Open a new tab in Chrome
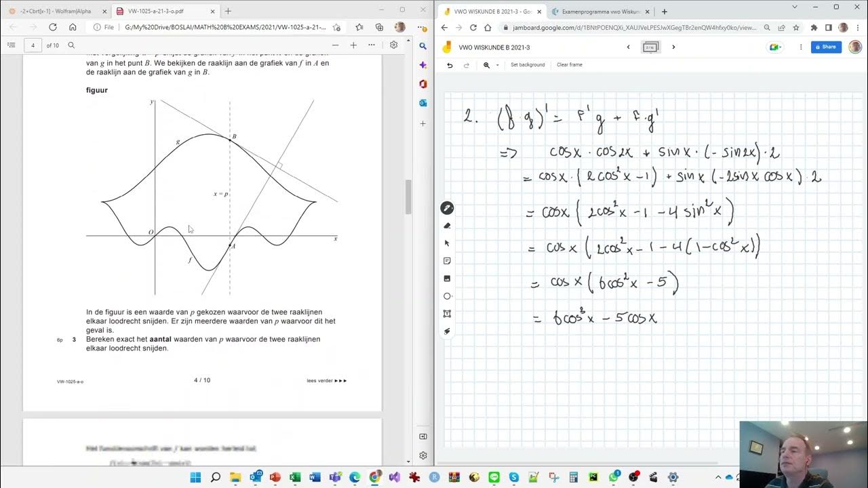This screenshot has height=488, width=868. (664, 12)
